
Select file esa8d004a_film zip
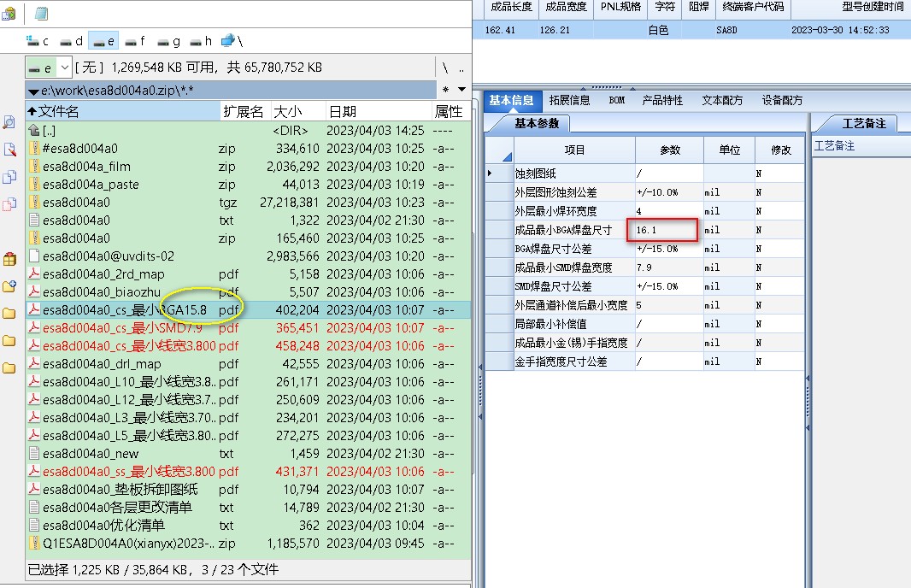pyautogui.click(x=249, y=166)
